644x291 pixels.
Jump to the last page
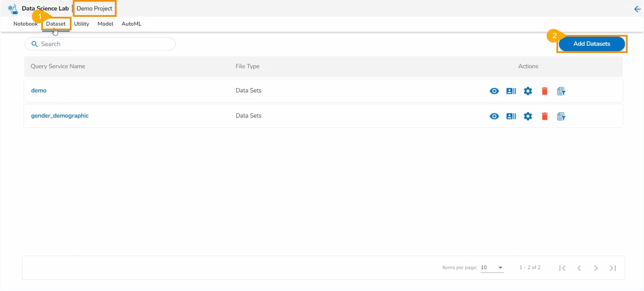pyautogui.click(x=613, y=268)
